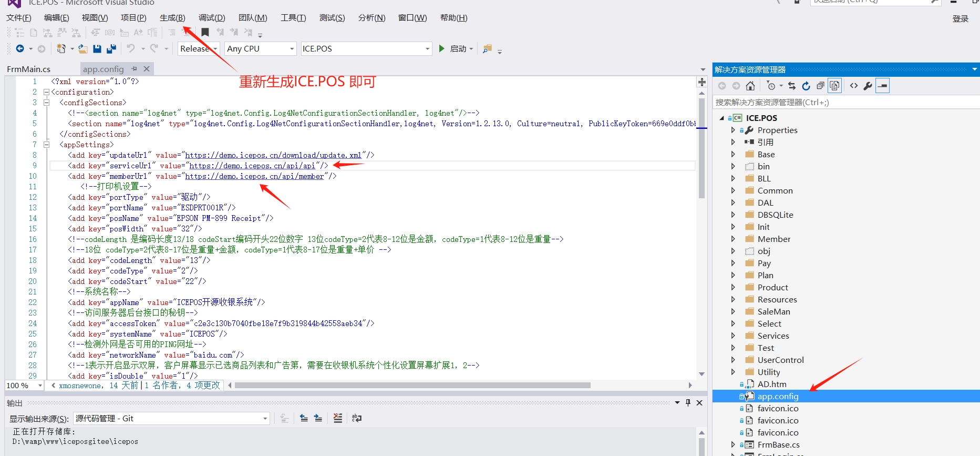Open the 生成(B) Build menu
Screen dimensions: 980x456
point(172,18)
